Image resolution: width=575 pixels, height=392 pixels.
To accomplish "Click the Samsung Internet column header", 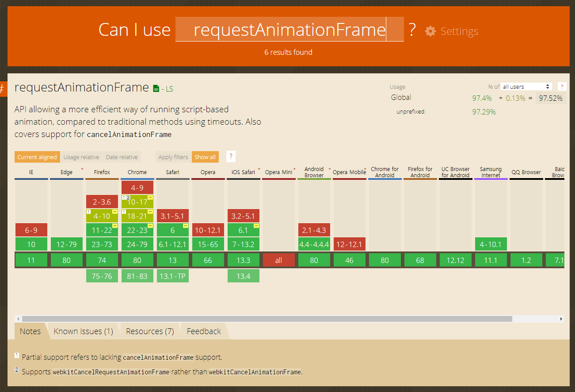I will tap(491, 172).
